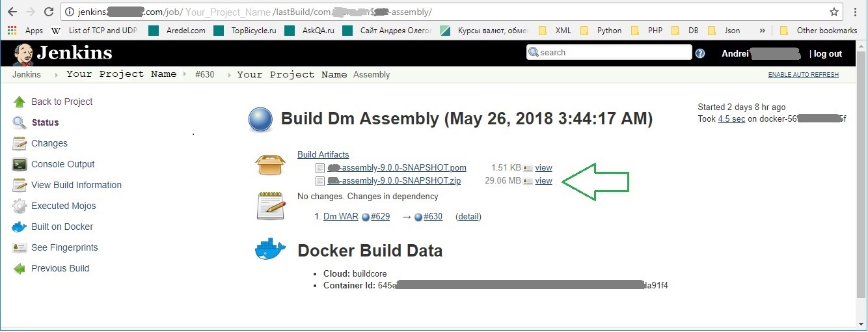868x332 pixels.
Task: Click the Back to Project arrow icon
Action: click(20, 102)
